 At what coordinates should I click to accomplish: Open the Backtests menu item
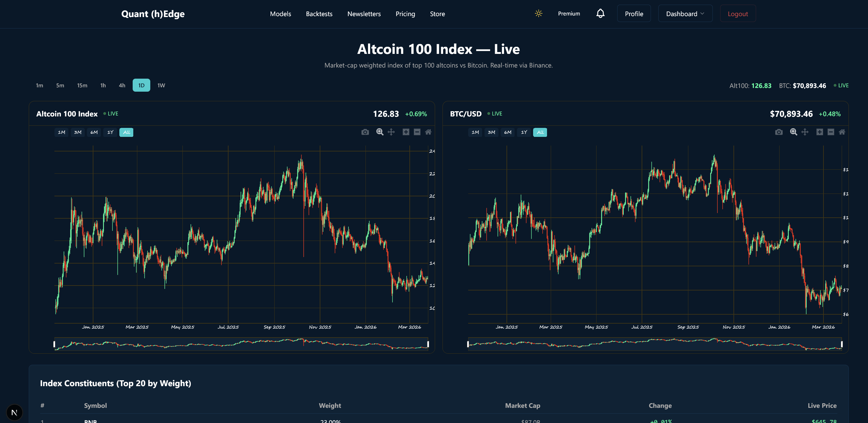319,14
